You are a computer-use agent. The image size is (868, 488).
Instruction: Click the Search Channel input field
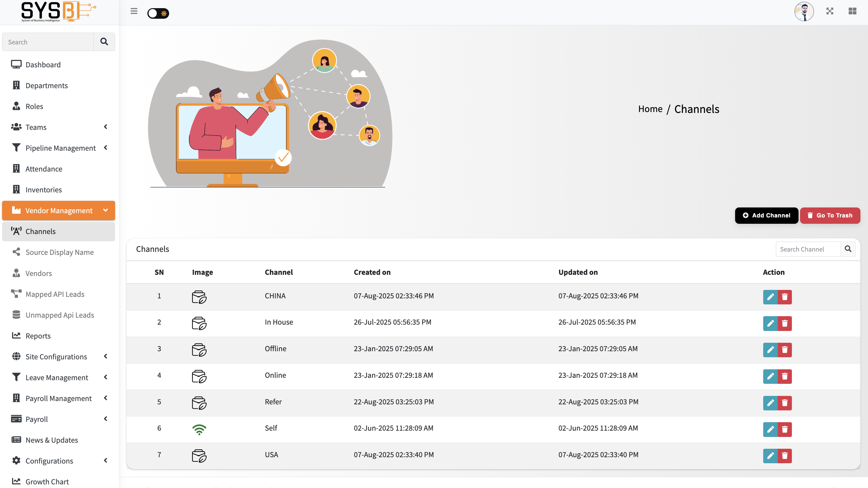coord(808,249)
